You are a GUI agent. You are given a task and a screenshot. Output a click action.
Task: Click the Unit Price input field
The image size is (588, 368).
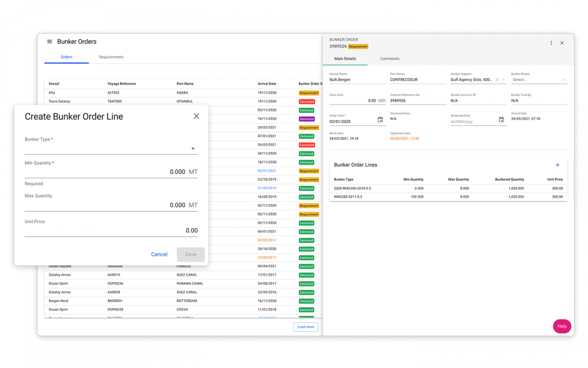111,231
